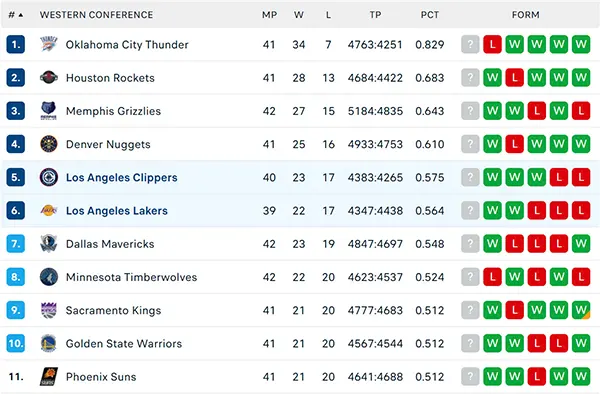Image resolution: width=600 pixels, height=394 pixels.
Task: Click the TP column header
Action: [x=375, y=15]
